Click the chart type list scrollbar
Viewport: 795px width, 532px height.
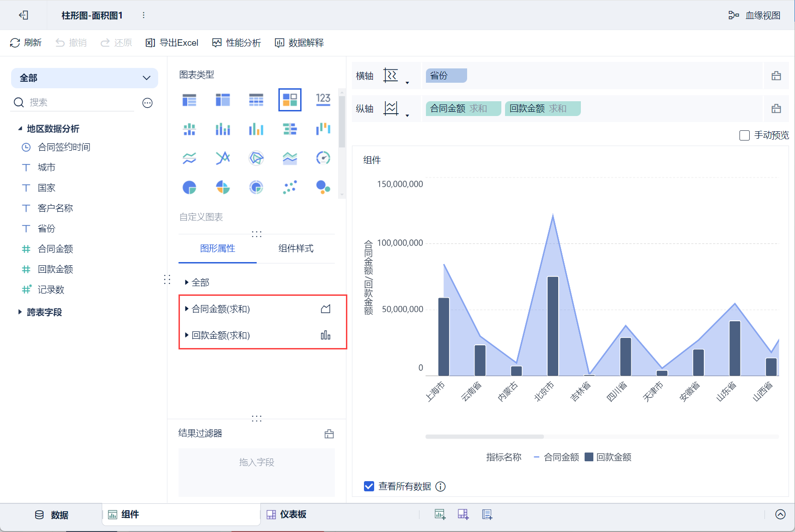(x=342, y=122)
